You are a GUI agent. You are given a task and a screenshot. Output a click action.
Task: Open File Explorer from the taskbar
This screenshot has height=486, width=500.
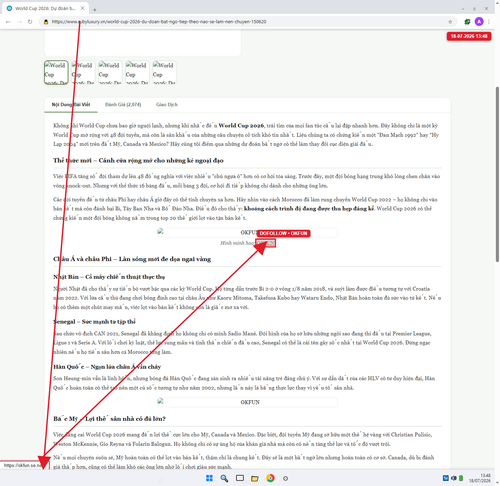255,479
